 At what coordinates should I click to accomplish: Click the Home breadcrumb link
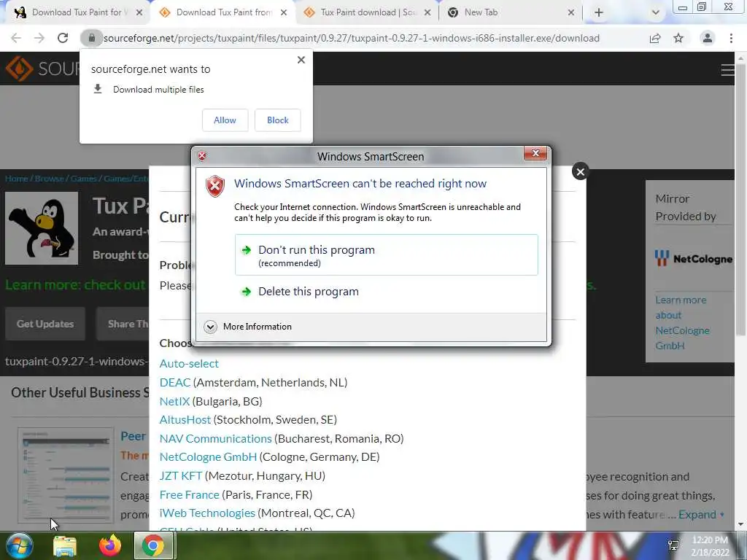click(x=16, y=179)
